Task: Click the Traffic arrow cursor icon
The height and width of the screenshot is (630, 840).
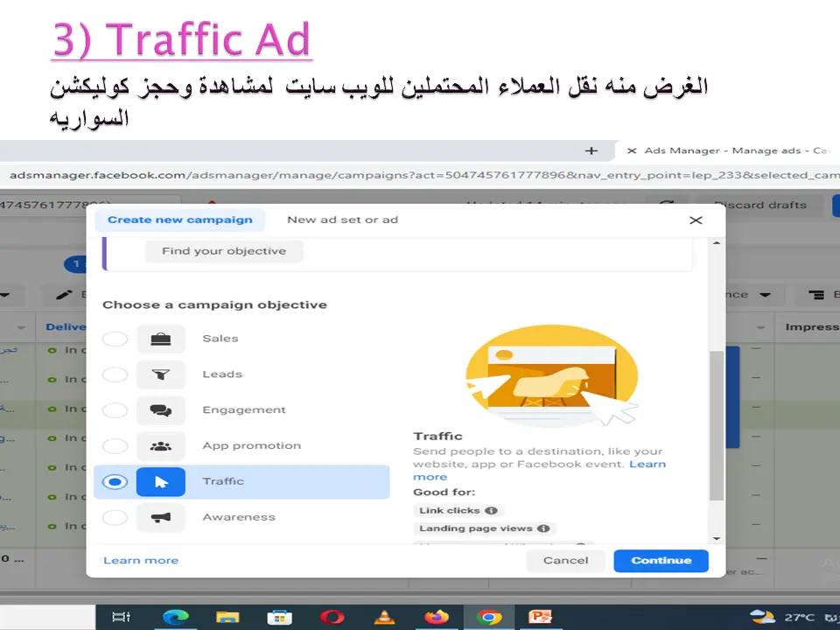Action: (x=161, y=481)
